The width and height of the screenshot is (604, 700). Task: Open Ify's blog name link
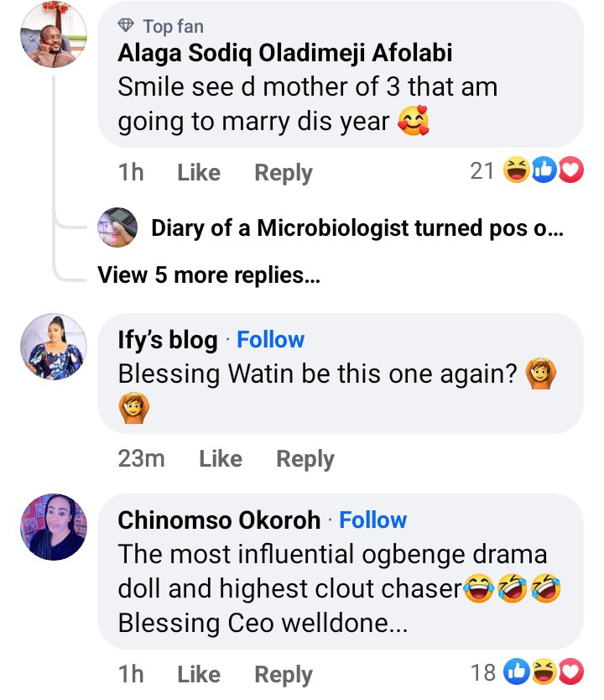[168, 340]
